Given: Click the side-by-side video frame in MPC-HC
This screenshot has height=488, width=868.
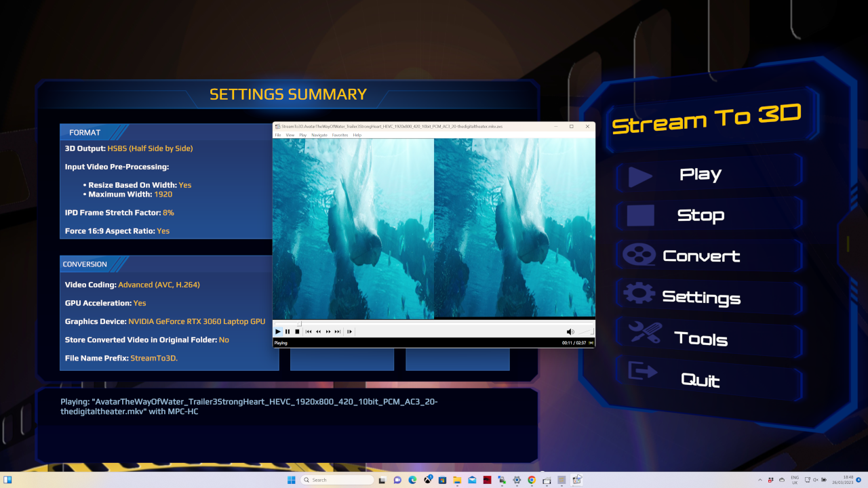Looking at the screenshot, I should click(x=434, y=228).
